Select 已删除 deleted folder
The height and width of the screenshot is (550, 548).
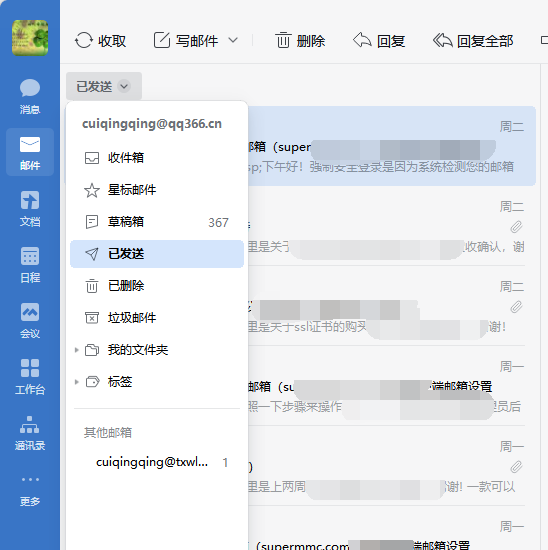point(157,286)
